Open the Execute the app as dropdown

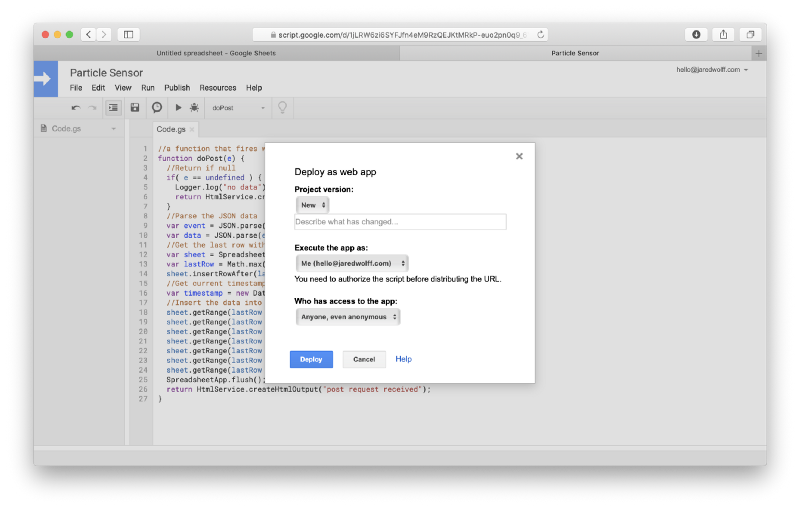point(352,263)
